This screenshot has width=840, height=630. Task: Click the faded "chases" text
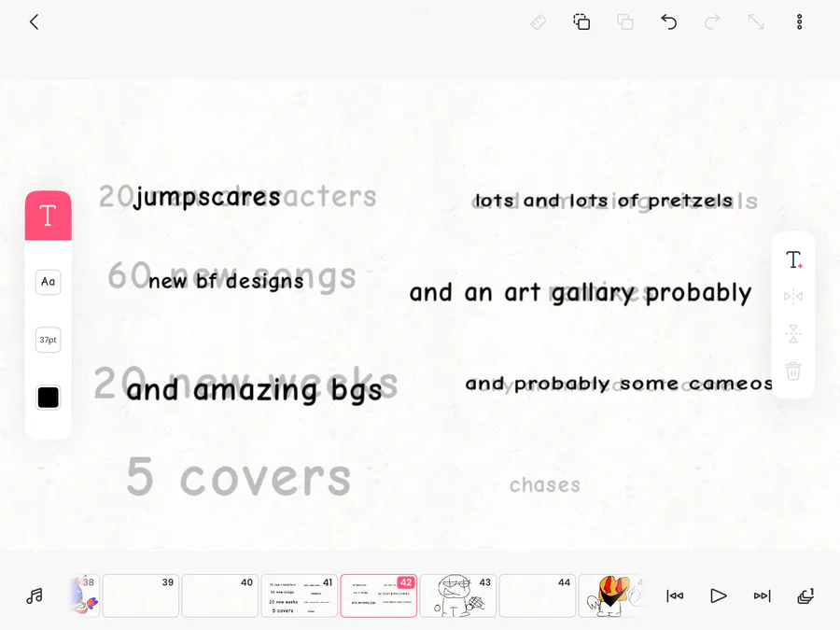(x=545, y=484)
